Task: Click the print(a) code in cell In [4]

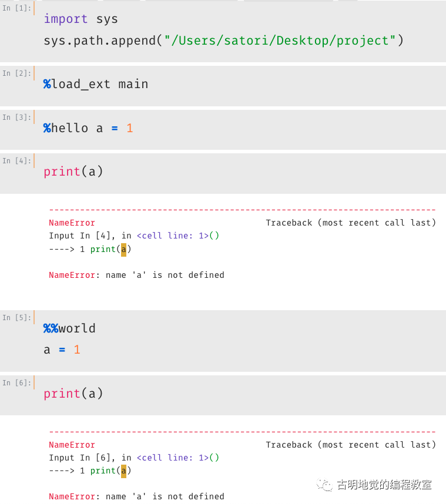Action: 73,172
